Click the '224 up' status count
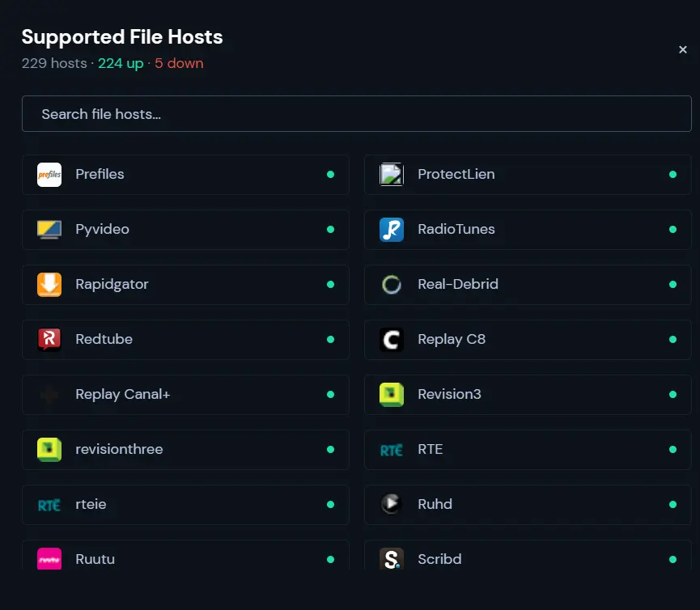The height and width of the screenshot is (610, 700). pos(121,64)
